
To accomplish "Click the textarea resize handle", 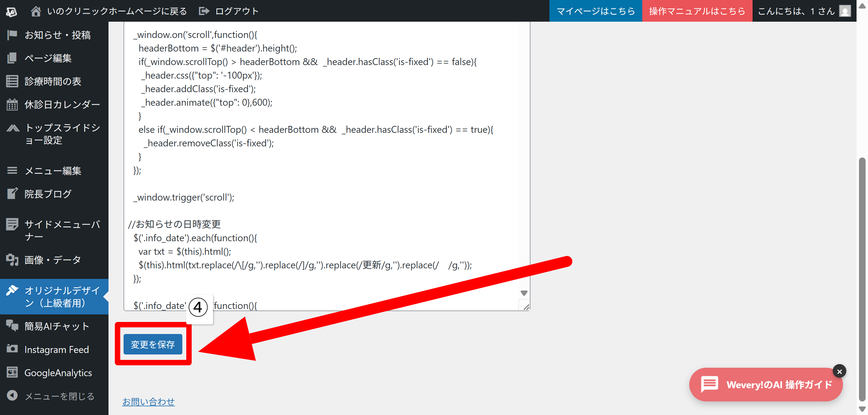I will click(526, 307).
